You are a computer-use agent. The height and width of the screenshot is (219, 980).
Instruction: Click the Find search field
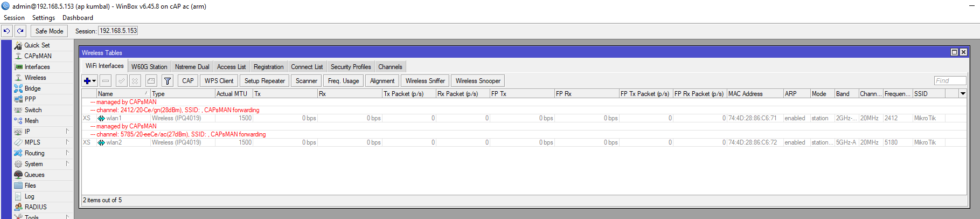(950, 81)
